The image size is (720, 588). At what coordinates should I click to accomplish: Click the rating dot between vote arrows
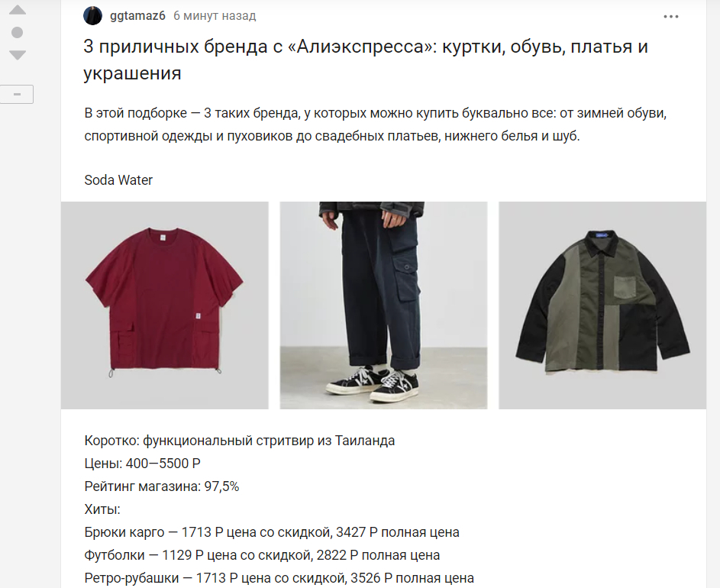[17, 33]
